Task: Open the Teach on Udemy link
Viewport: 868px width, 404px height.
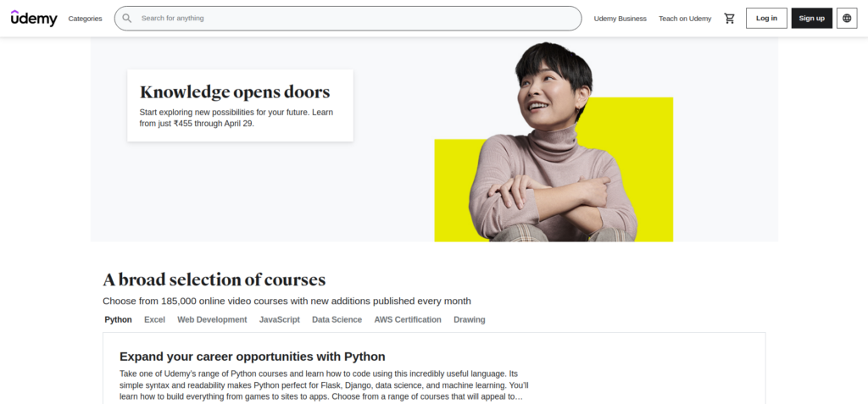Action: point(685,19)
